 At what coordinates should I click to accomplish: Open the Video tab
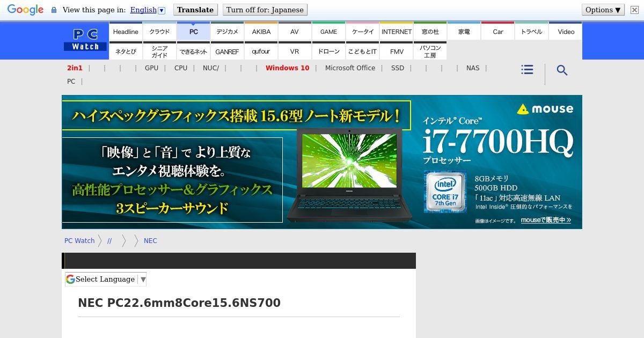(566, 32)
